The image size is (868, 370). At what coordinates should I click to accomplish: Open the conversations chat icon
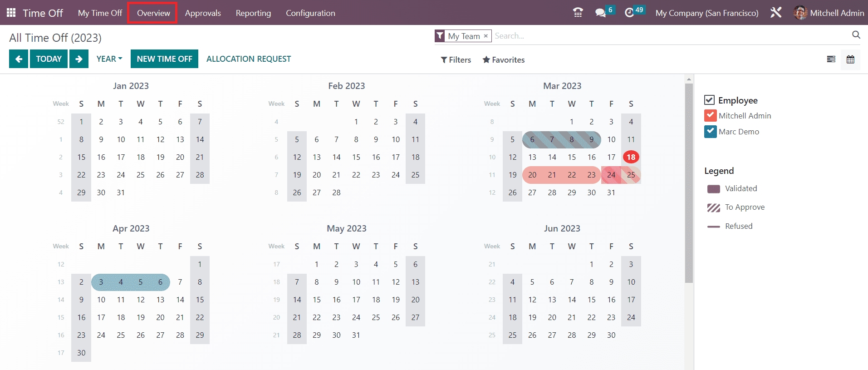click(600, 13)
